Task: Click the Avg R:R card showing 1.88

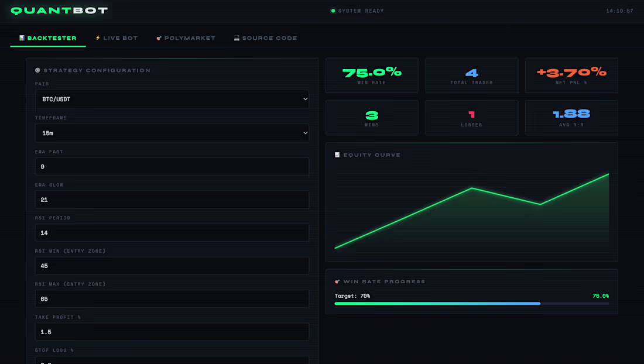Action: (x=571, y=118)
